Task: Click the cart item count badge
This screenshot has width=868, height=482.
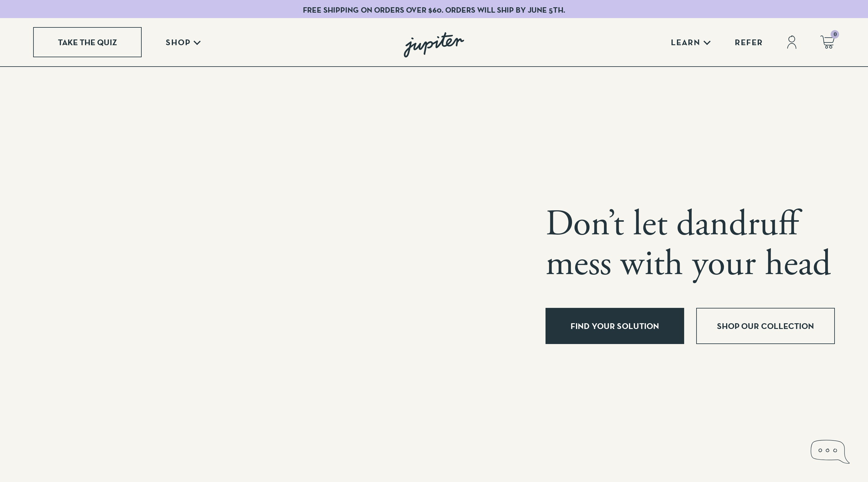Action: click(835, 34)
